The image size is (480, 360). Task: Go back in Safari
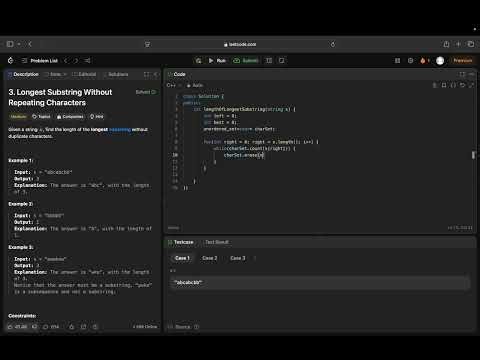(x=30, y=44)
